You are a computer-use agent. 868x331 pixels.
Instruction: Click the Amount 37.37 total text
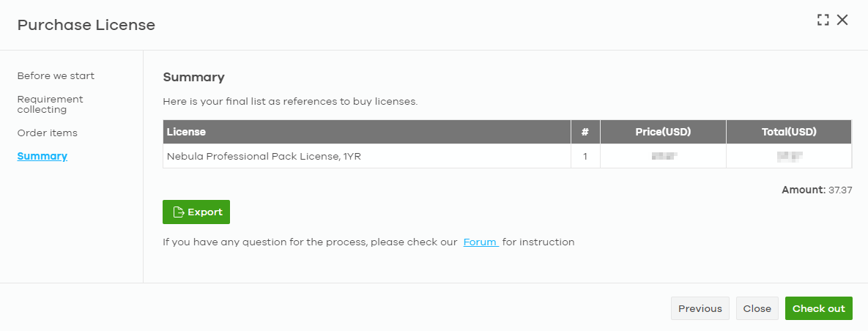[x=817, y=190]
